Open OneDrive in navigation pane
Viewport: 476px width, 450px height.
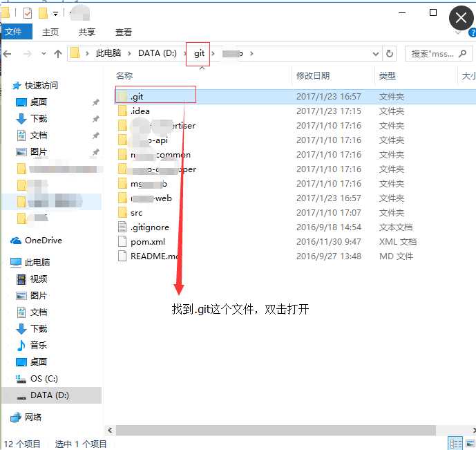click(x=44, y=241)
